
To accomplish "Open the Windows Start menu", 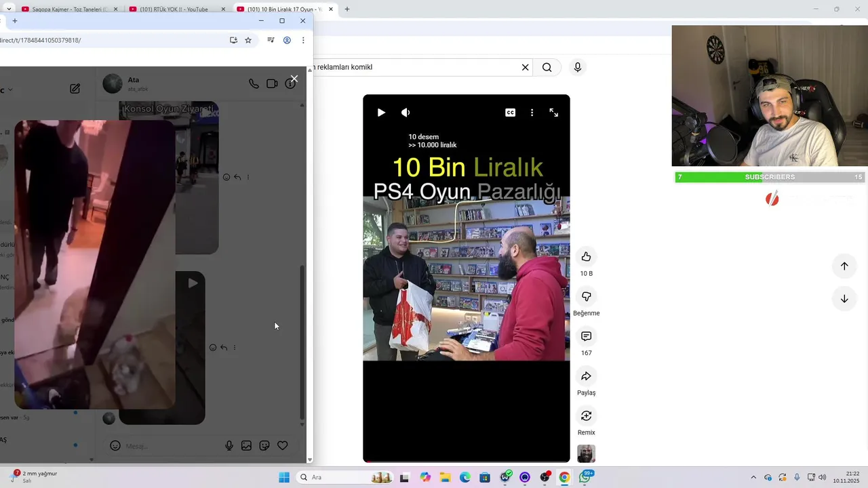I will [x=284, y=477].
